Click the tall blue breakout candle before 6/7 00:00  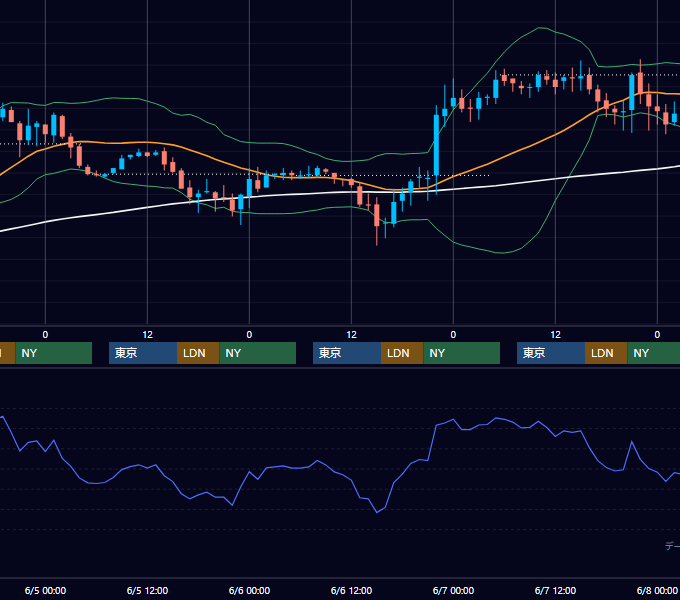click(436, 145)
